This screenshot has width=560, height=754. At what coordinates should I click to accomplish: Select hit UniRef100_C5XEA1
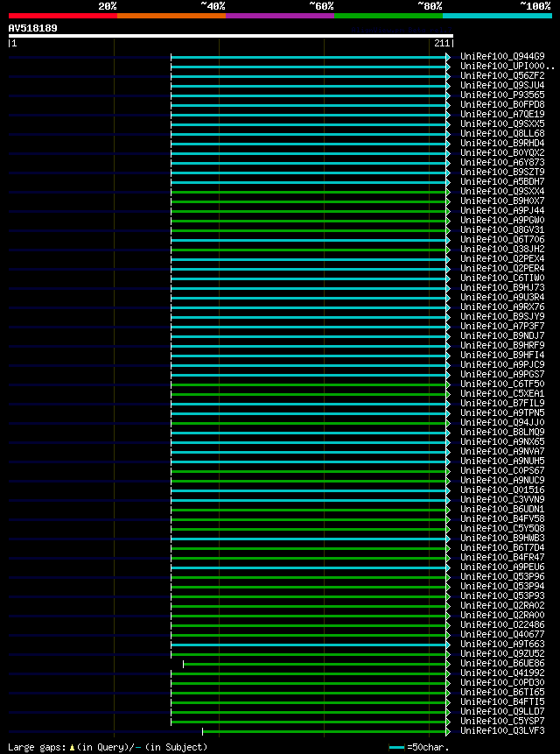tap(502, 393)
